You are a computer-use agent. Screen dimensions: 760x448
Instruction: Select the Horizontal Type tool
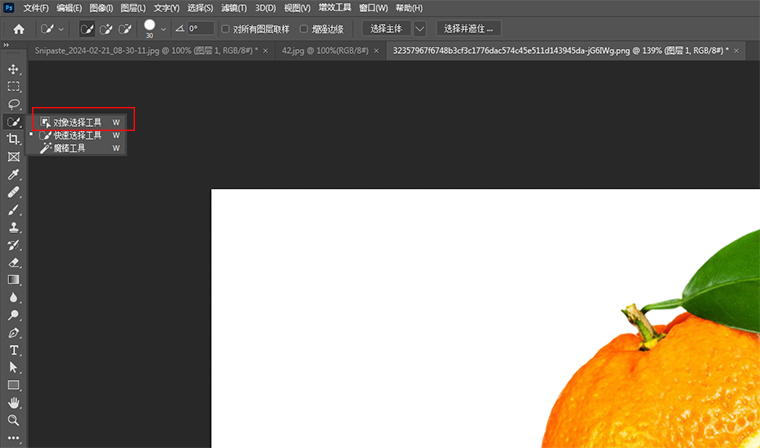pyautogui.click(x=14, y=350)
